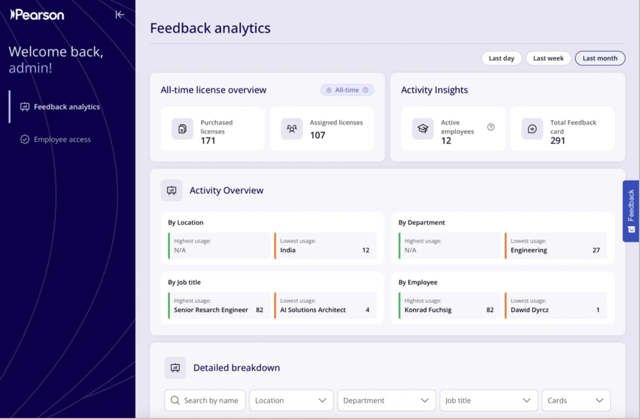
Task: Click the By Employee heading
Action: coord(418,282)
